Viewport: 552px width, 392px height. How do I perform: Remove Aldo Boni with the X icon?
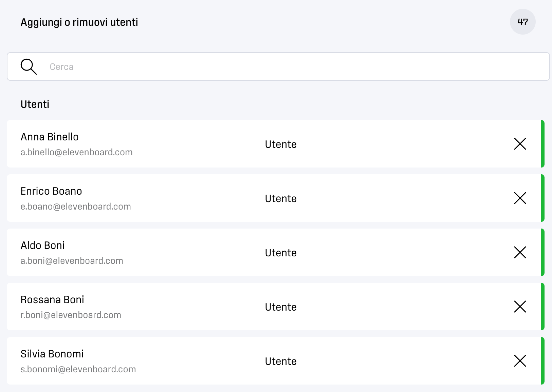point(520,252)
